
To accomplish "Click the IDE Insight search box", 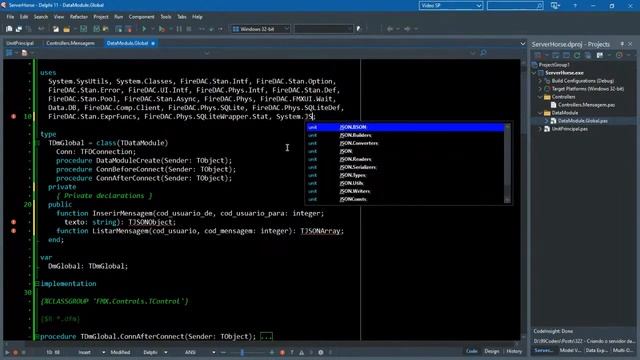I will click(515, 6).
